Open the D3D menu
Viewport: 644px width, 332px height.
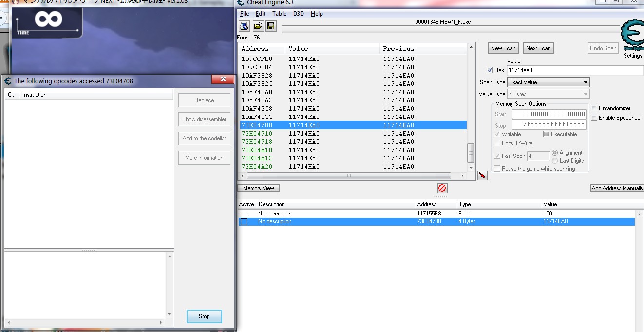click(298, 14)
